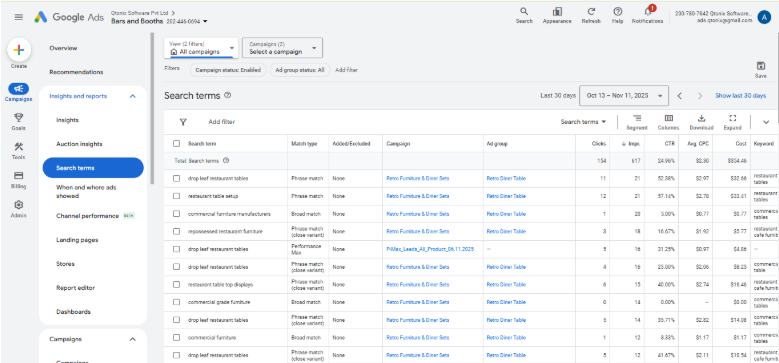
Task: Collapse the Insights and reports section
Action: click(132, 96)
